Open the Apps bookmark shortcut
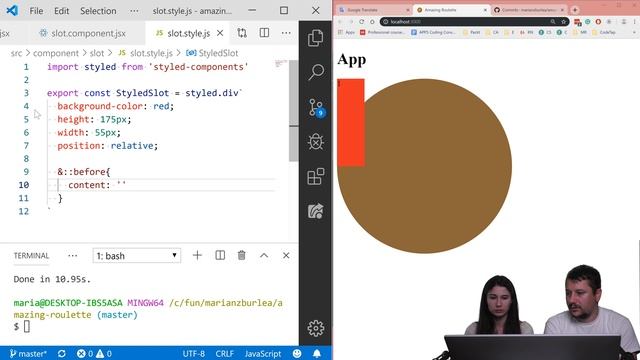This screenshot has width=640, height=360. 347,32
